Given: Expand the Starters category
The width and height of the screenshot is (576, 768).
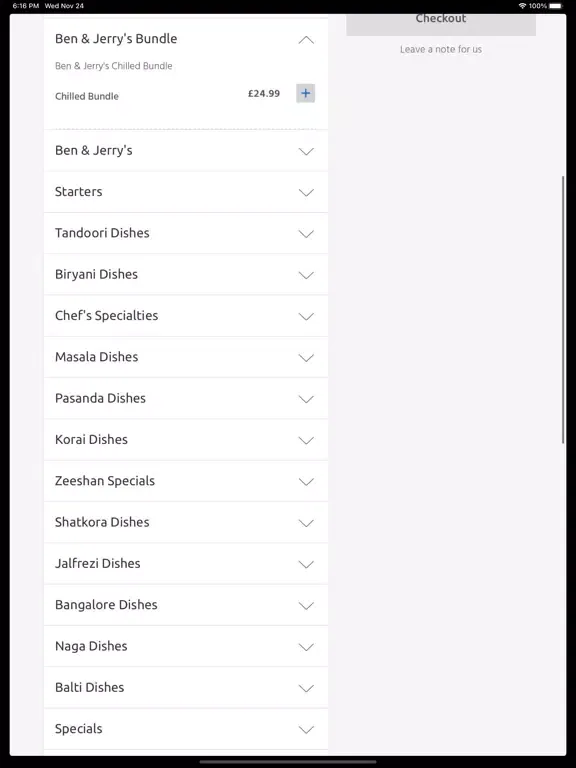Looking at the screenshot, I should (x=186, y=192).
